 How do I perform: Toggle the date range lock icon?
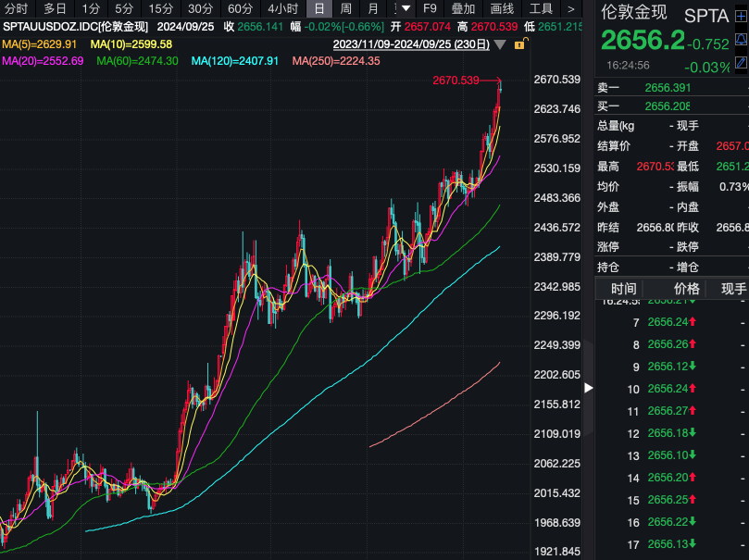(x=520, y=44)
